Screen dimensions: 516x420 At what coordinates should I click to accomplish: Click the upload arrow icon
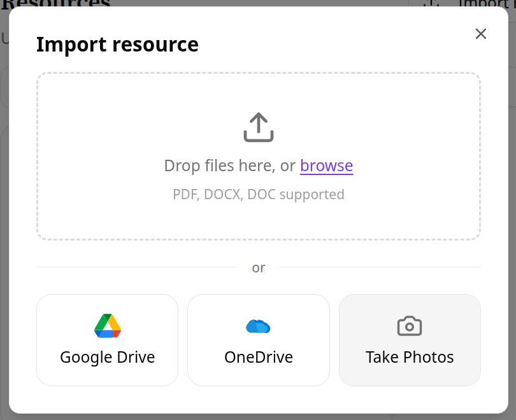click(258, 127)
